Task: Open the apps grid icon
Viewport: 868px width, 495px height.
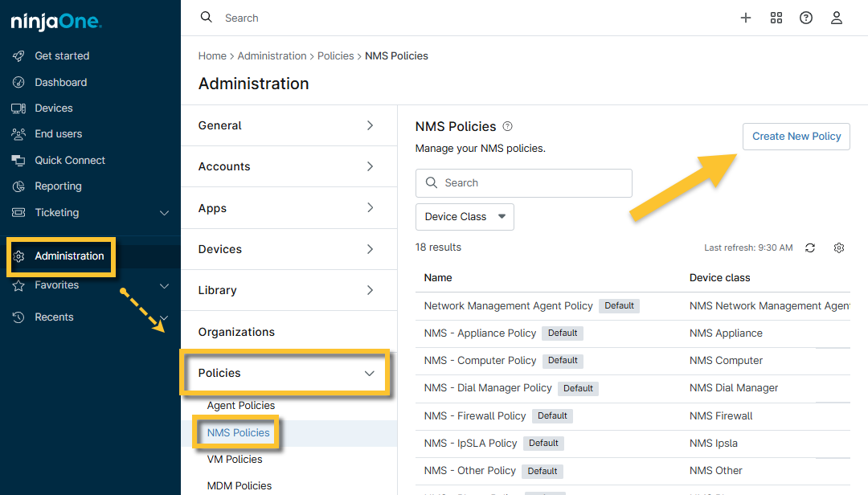Action: click(x=776, y=18)
